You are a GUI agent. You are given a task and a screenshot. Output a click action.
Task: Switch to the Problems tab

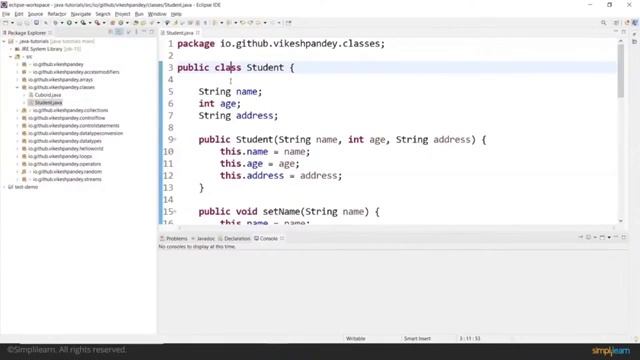pyautogui.click(x=174, y=238)
